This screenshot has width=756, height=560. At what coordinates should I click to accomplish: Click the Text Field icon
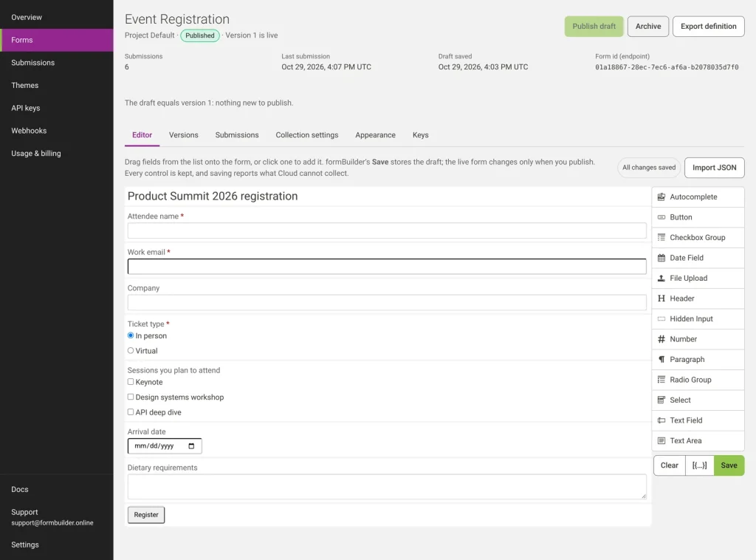661,420
